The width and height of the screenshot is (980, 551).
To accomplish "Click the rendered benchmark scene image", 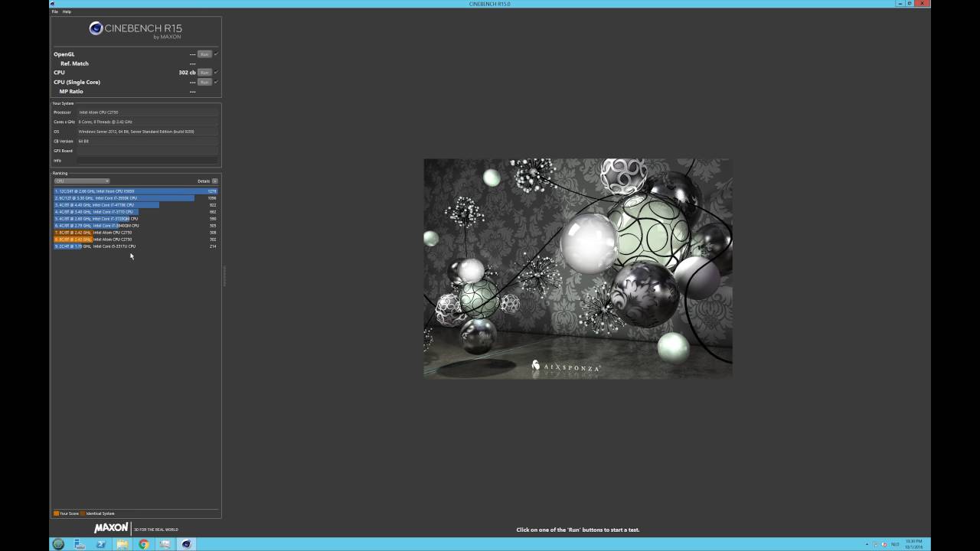I will [x=578, y=269].
